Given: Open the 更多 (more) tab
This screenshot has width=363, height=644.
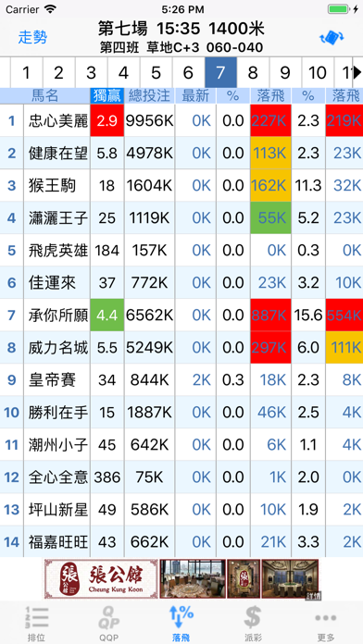Looking at the screenshot, I should pos(326,624).
